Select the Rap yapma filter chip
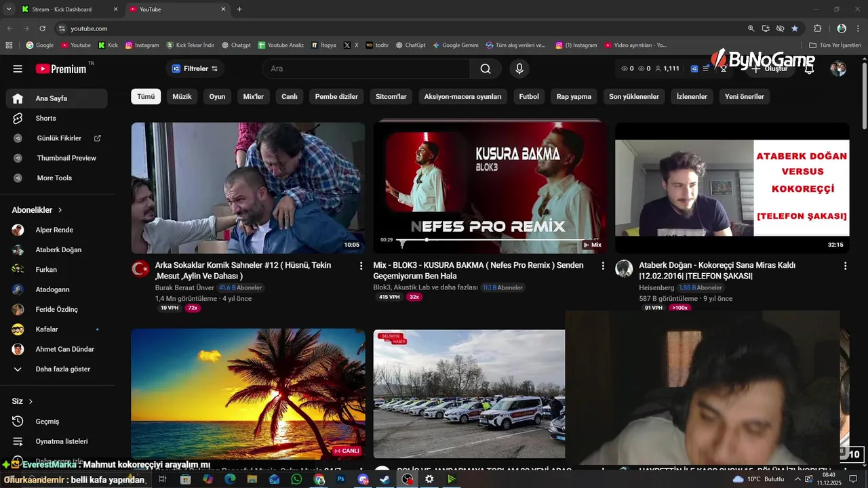 point(574,96)
